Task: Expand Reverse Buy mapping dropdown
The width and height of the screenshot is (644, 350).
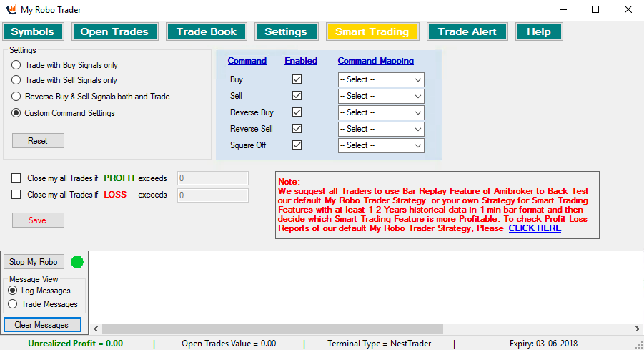Action: click(x=381, y=112)
